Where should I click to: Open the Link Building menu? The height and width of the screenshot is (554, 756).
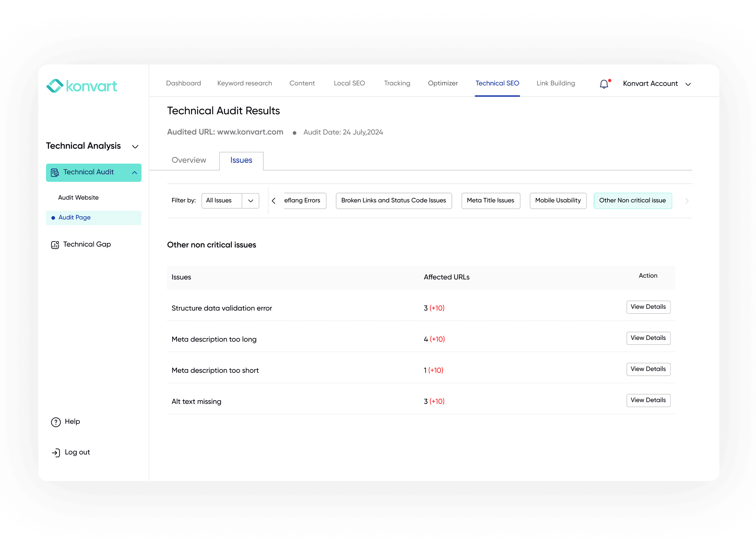(556, 83)
